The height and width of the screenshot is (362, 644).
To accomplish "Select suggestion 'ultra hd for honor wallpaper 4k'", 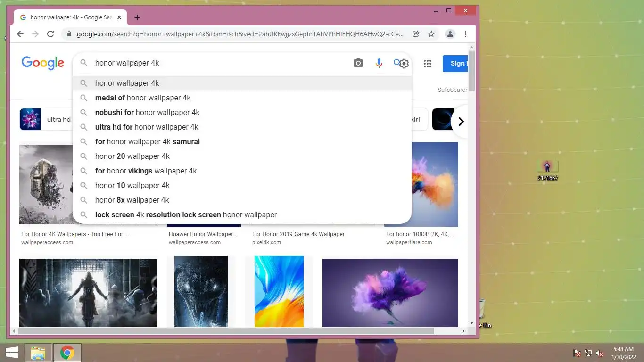I will (242, 127).
